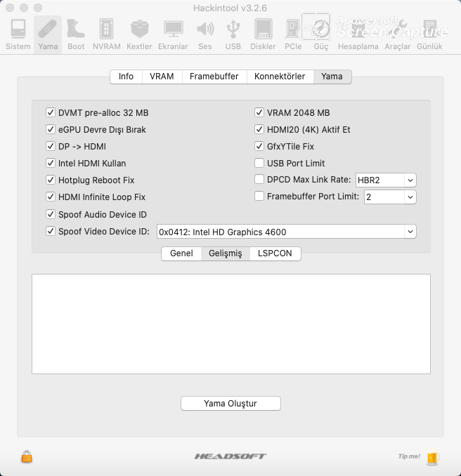Open the Diskler toolbar section
This screenshot has width=461, height=476.
click(x=263, y=34)
